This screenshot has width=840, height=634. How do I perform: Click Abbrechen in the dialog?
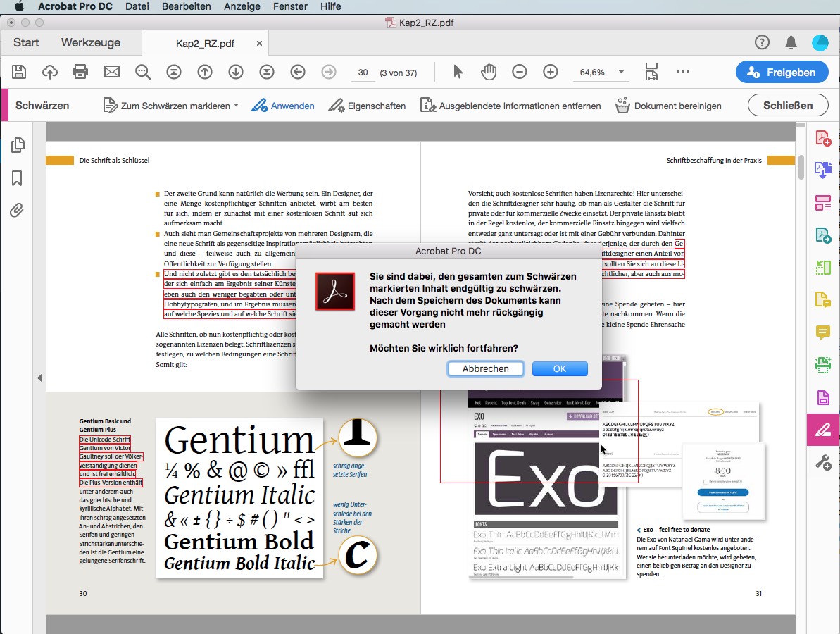(485, 369)
